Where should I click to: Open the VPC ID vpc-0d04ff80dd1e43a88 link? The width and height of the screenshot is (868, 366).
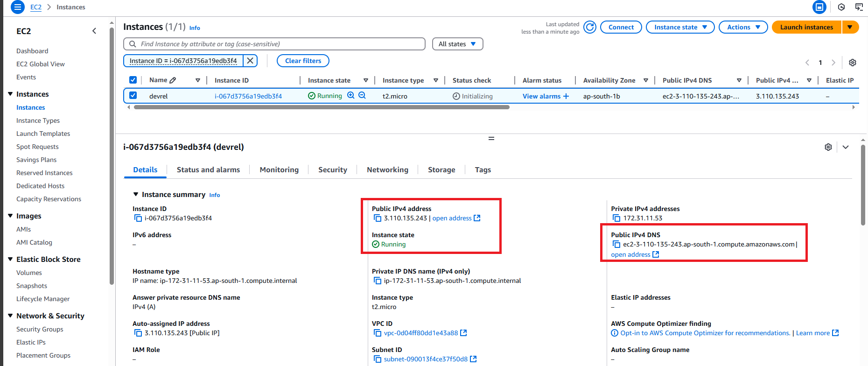click(x=421, y=333)
